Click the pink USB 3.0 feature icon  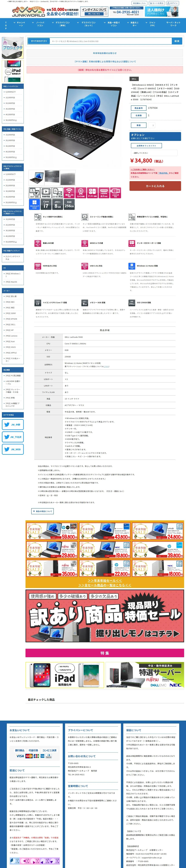115,193
